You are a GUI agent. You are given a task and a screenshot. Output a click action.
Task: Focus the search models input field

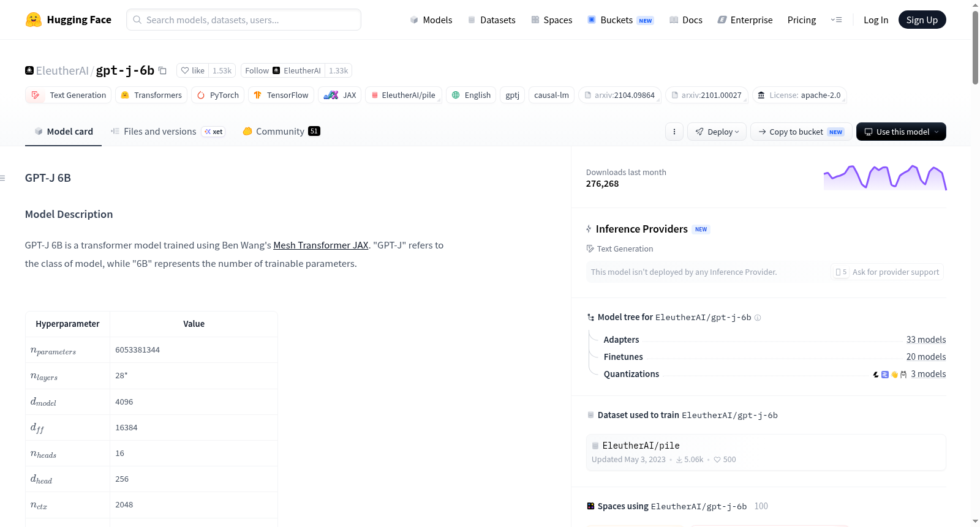click(x=244, y=20)
